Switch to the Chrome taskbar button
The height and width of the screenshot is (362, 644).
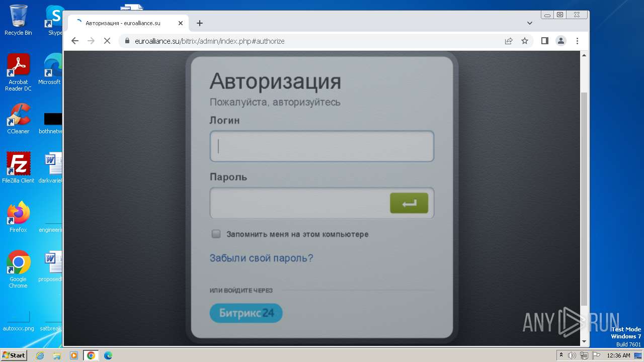pyautogui.click(x=91, y=355)
